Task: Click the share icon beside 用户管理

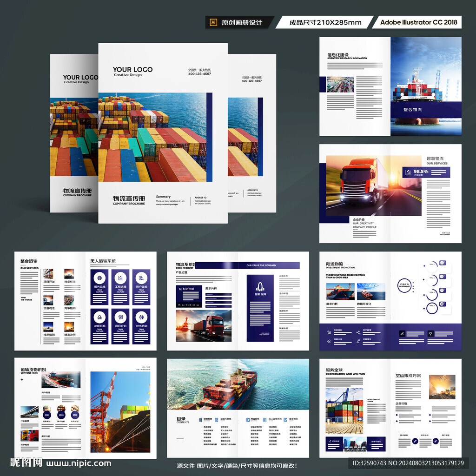Action: tap(358, 332)
